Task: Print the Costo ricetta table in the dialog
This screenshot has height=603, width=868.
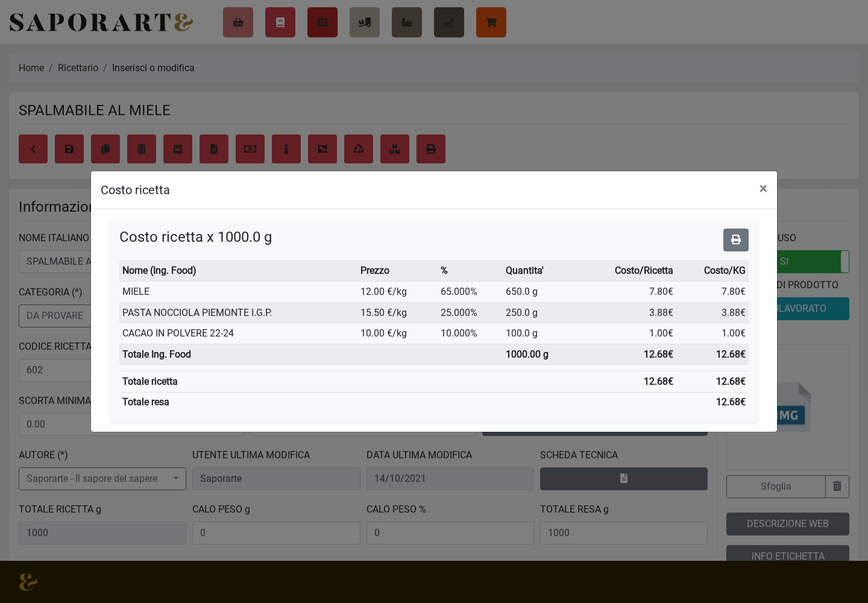Action: pos(736,240)
